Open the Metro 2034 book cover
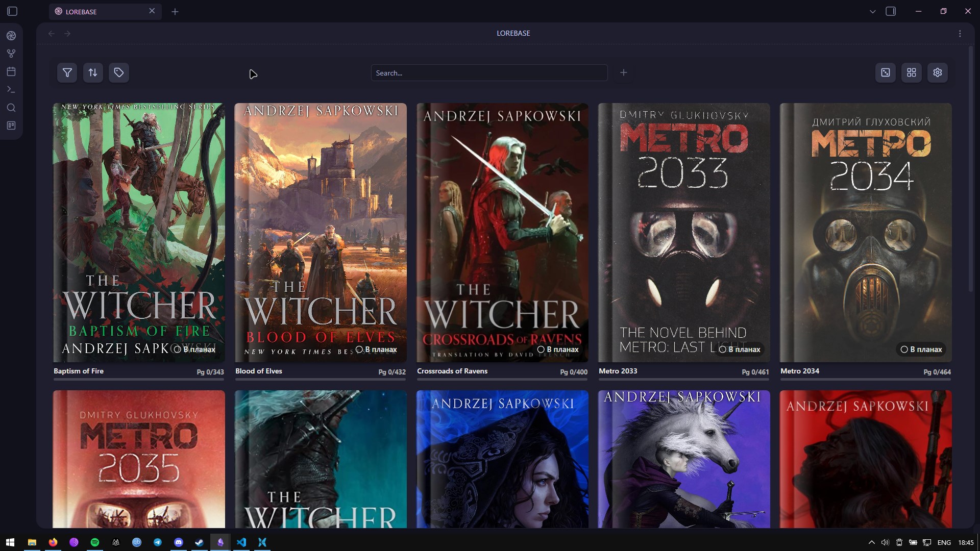This screenshot has height=551, width=980. (x=866, y=232)
